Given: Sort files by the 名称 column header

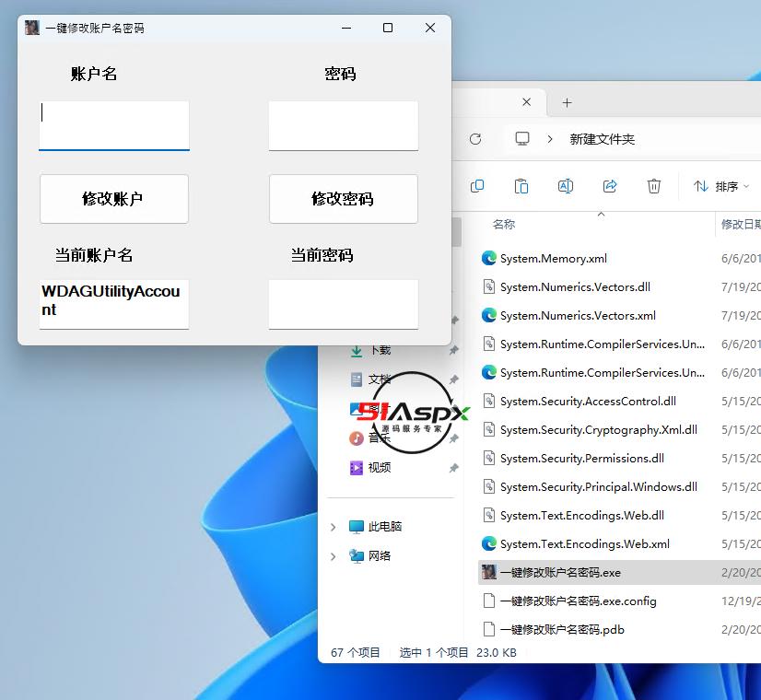Looking at the screenshot, I should (504, 224).
